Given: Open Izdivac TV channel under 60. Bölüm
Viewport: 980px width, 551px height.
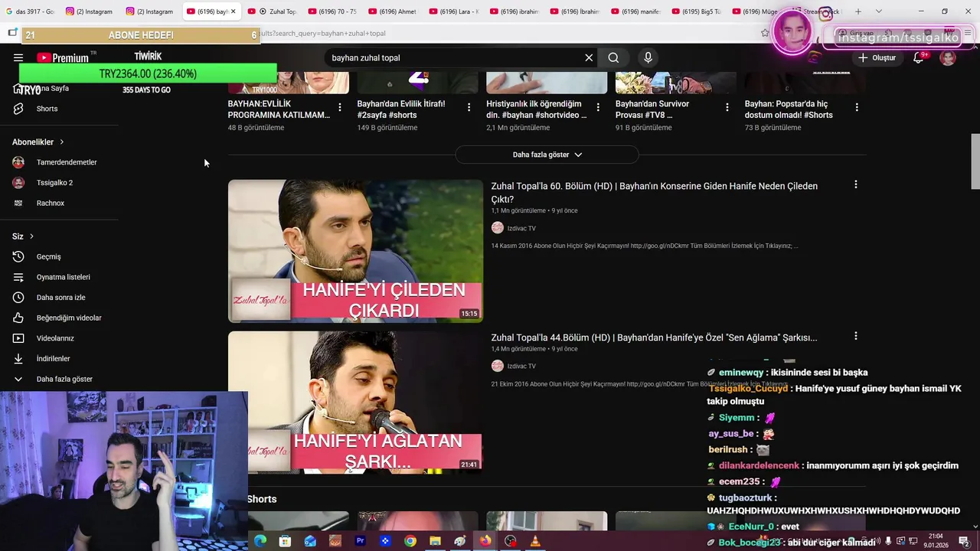Looking at the screenshot, I should click(x=521, y=228).
